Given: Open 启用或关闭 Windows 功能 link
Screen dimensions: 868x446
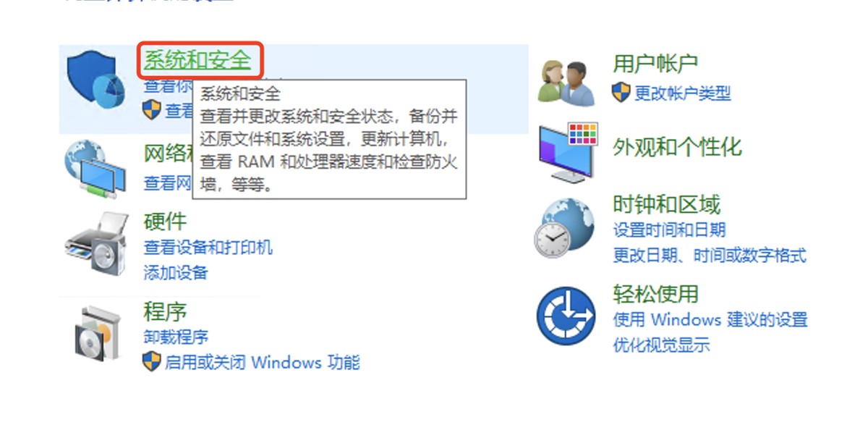Looking at the screenshot, I should coord(262,362).
